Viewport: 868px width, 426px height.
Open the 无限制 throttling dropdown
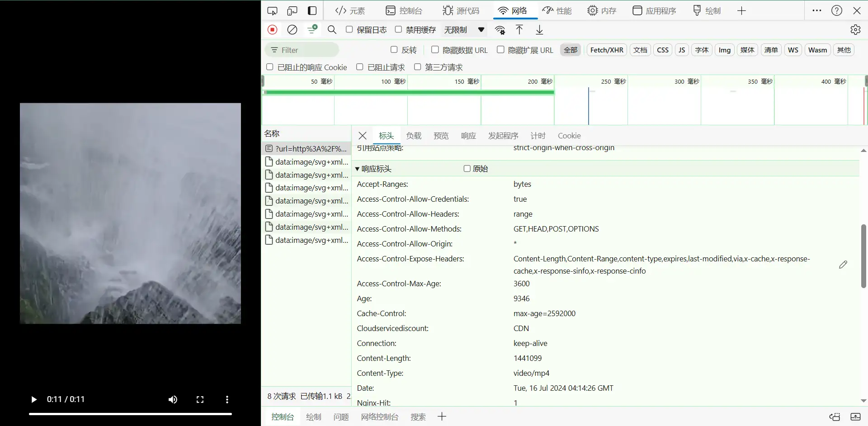tap(464, 30)
